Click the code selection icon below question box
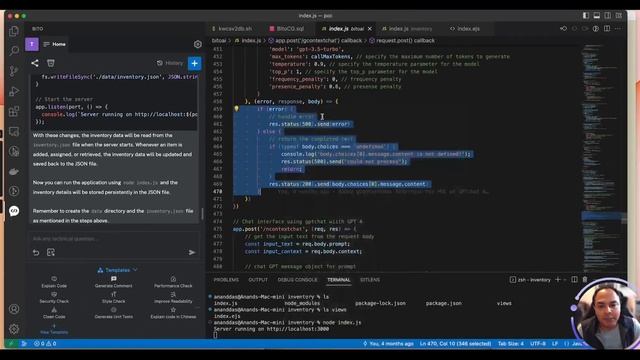This screenshot has height=360, width=640. pyautogui.click(x=51, y=253)
